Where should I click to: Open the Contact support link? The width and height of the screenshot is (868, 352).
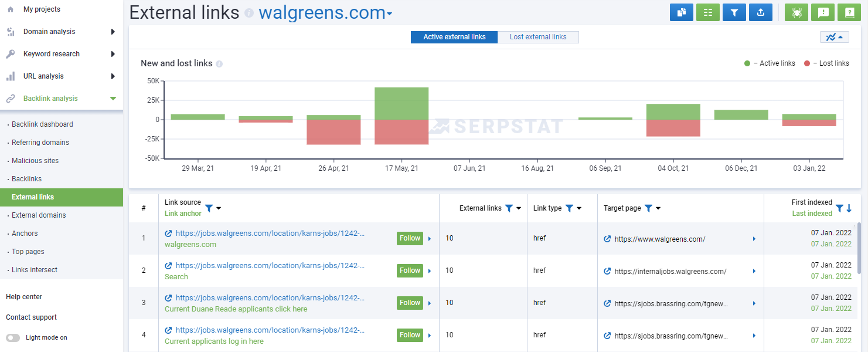pos(31,317)
